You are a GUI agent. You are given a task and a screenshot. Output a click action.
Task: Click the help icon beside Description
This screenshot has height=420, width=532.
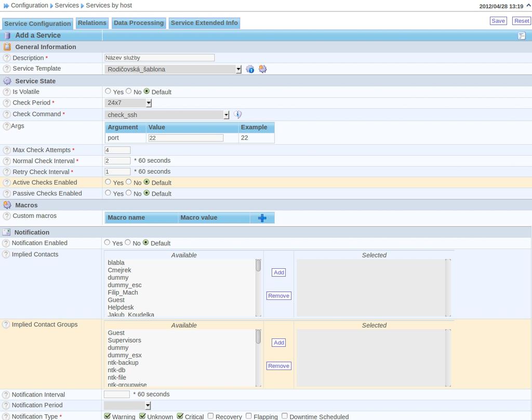7,58
